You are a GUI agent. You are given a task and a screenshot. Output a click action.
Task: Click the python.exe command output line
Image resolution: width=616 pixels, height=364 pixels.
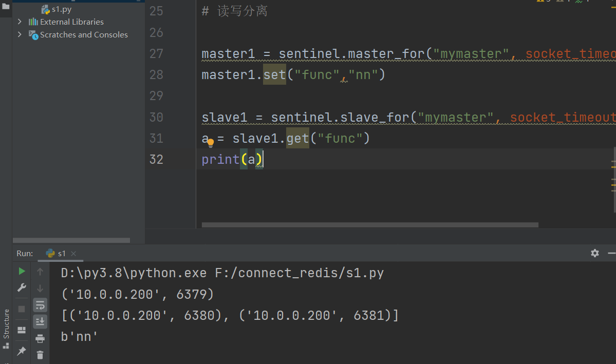[222, 273]
